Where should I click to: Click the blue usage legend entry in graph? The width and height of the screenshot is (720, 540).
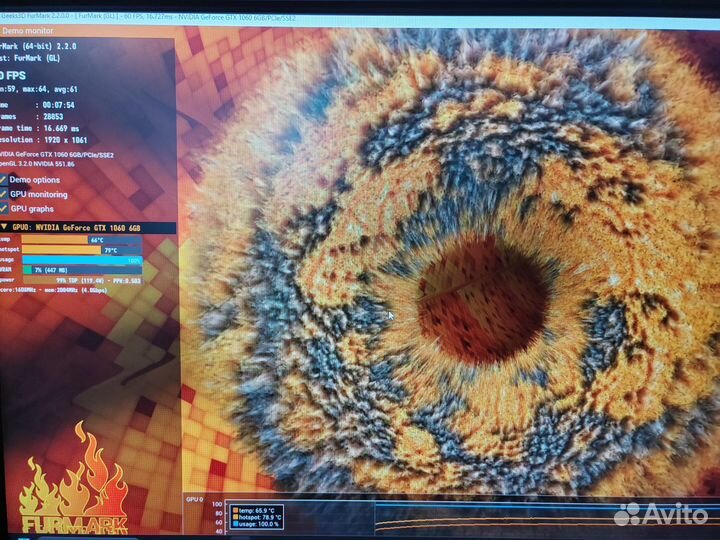click(x=256, y=523)
